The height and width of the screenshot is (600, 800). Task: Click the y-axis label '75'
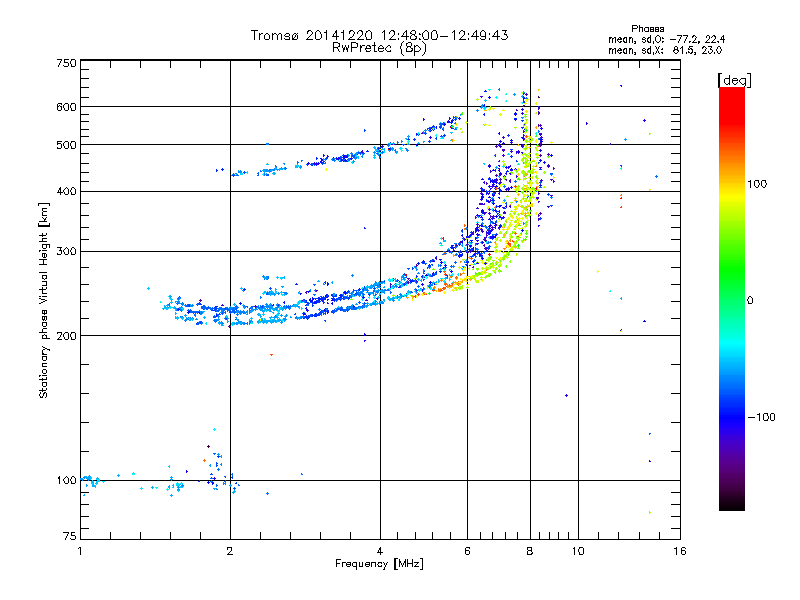70,536
